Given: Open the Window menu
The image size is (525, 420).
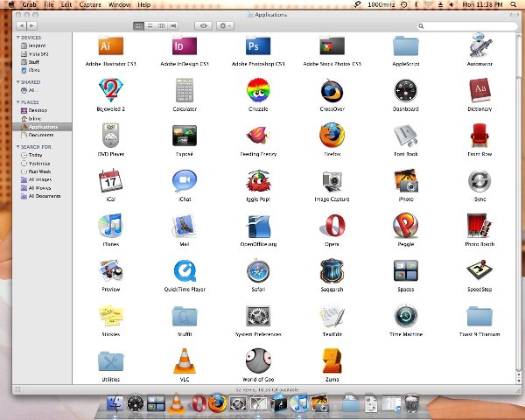Looking at the screenshot, I should click(120, 4).
